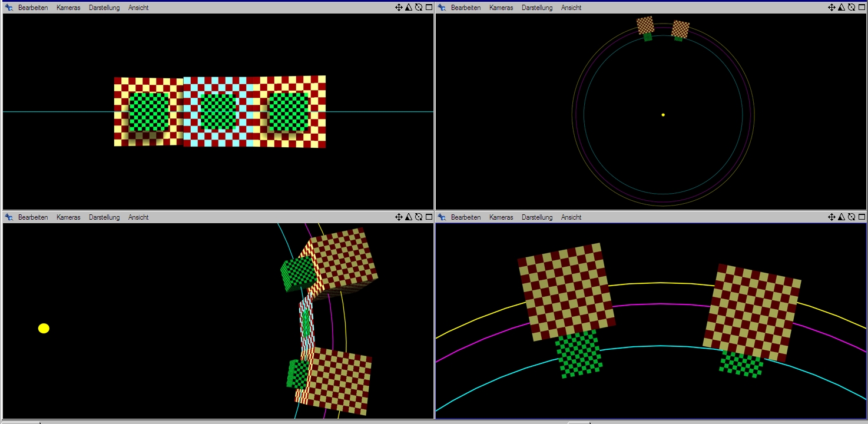Screen dimensions: 868x424
Task: Click the zoom camera icon in bottom-left viewport
Action: pyautogui.click(x=409, y=217)
